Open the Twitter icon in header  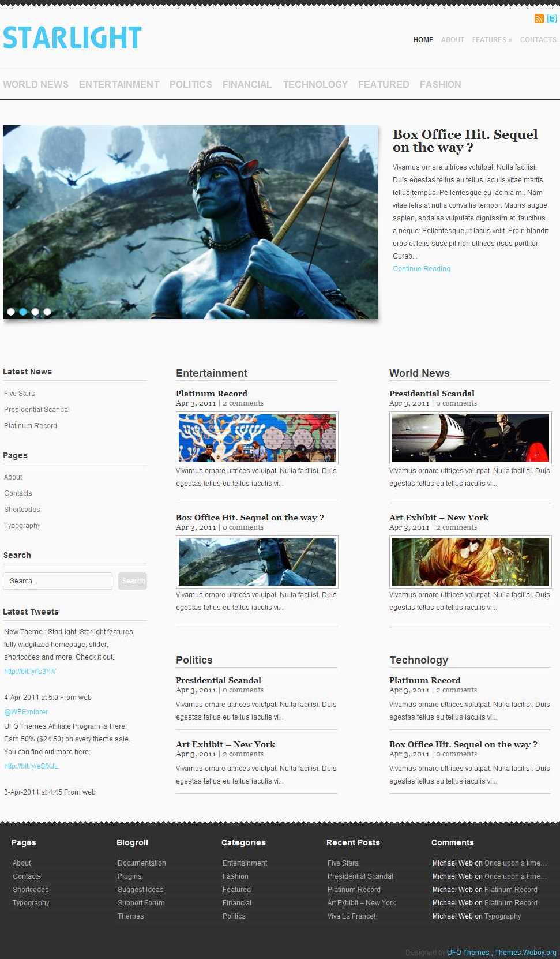552,18
